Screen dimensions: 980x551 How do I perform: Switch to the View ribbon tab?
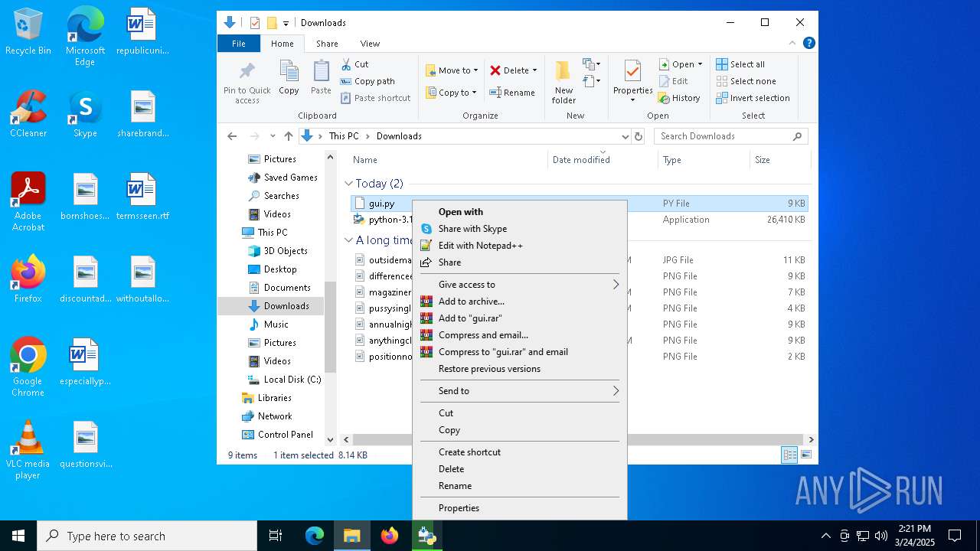click(370, 44)
